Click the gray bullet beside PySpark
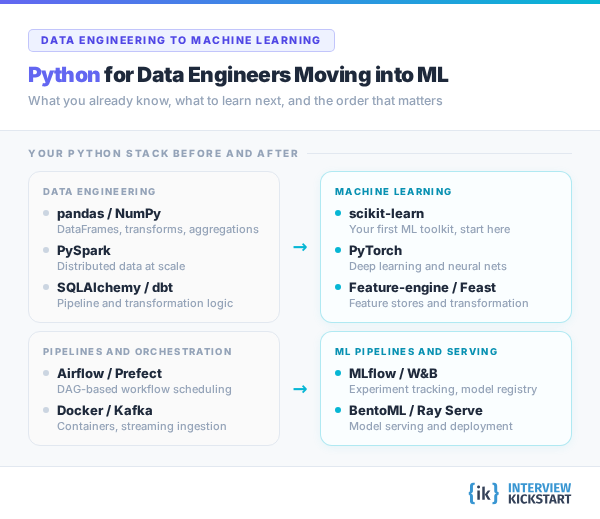600x519 pixels. click(x=46, y=250)
